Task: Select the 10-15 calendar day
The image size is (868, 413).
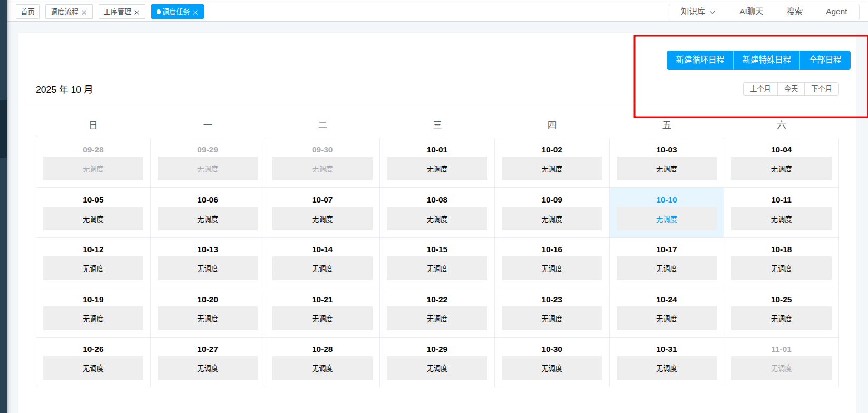Action: (x=437, y=250)
